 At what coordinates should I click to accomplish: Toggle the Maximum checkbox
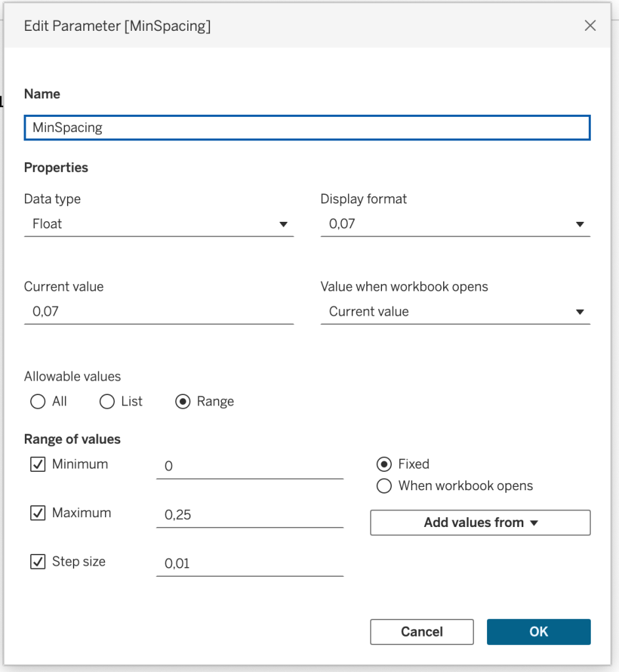(38, 513)
